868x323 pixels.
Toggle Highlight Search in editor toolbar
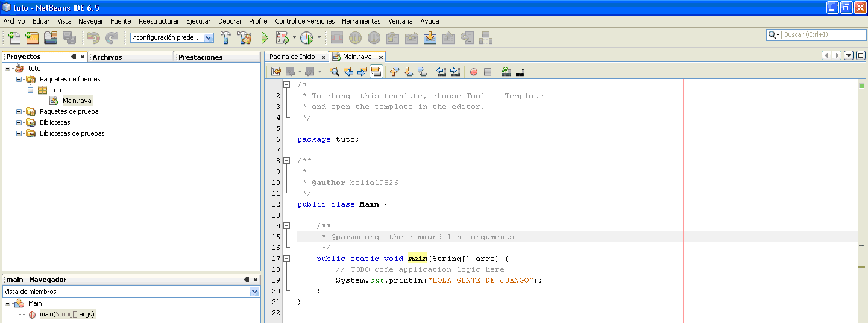376,72
